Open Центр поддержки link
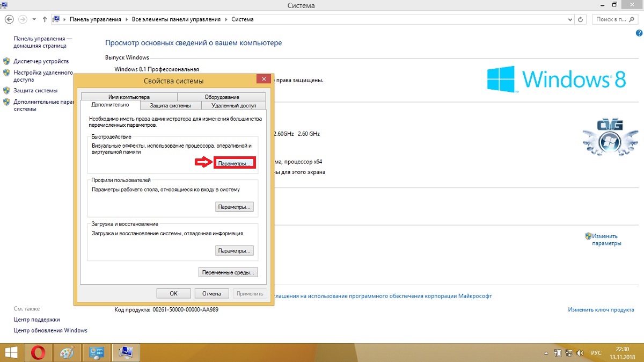This screenshot has height=362, width=644. pos(36,320)
